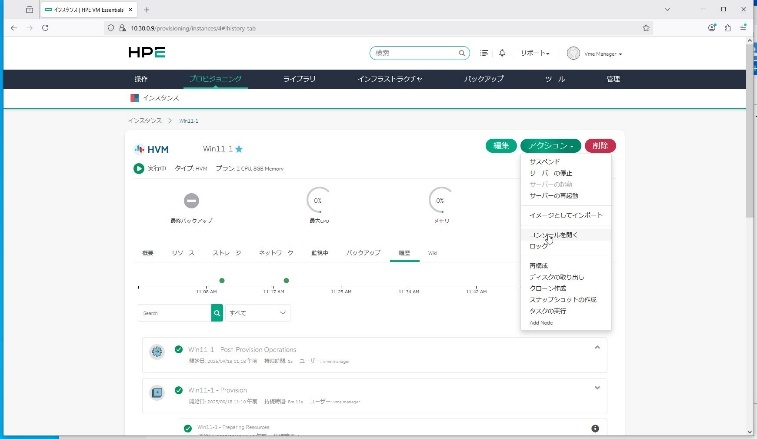Click the favorite star next to Win11-1

[x=239, y=149]
